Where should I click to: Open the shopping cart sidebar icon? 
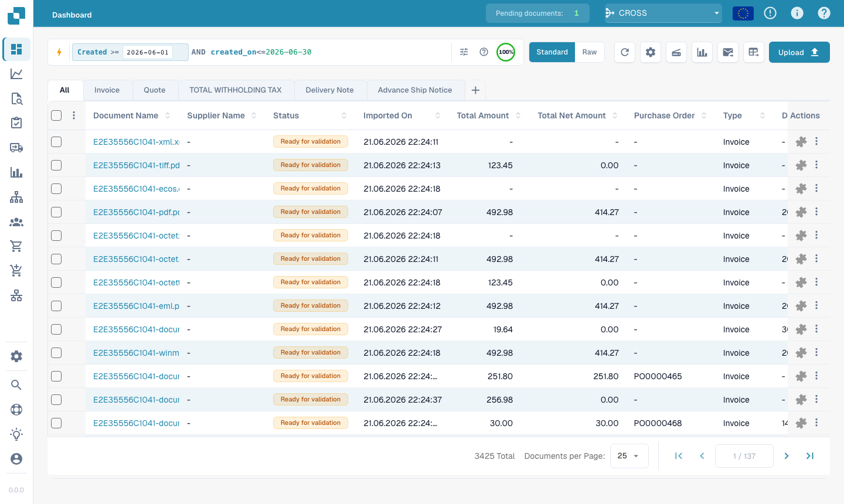[x=16, y=246]
